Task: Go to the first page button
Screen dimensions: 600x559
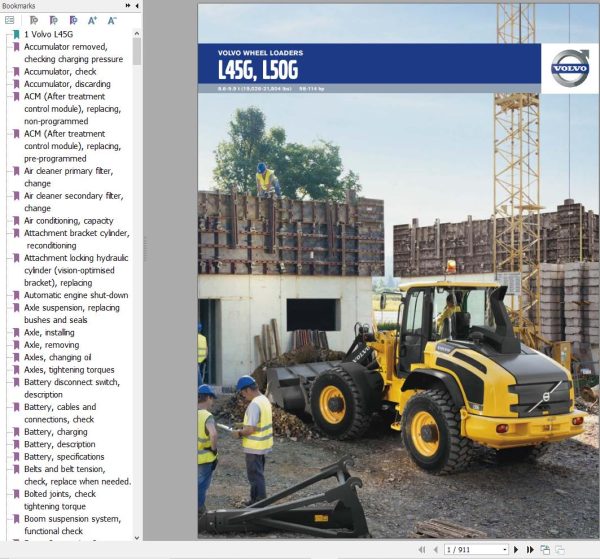Action: click(422, 550)
